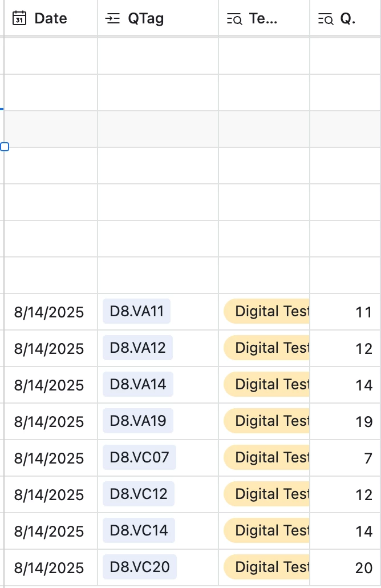381x588 pixels.
Task: Click the QTag column type icon
Action: [x=112, y=18]
